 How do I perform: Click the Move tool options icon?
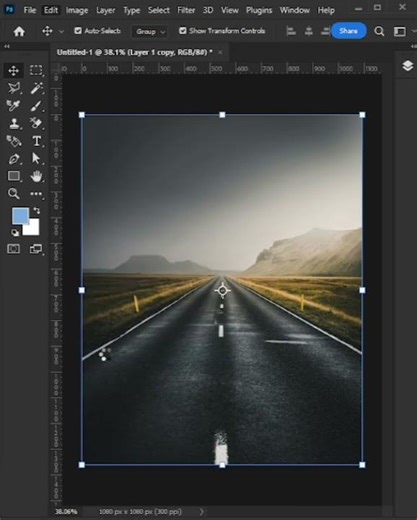47,31
